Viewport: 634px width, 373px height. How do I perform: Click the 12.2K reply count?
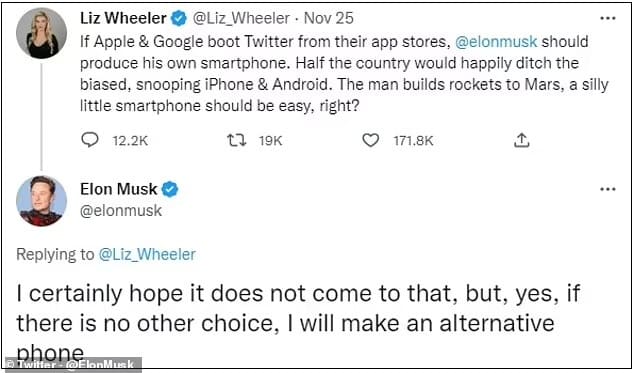point(130,141)
